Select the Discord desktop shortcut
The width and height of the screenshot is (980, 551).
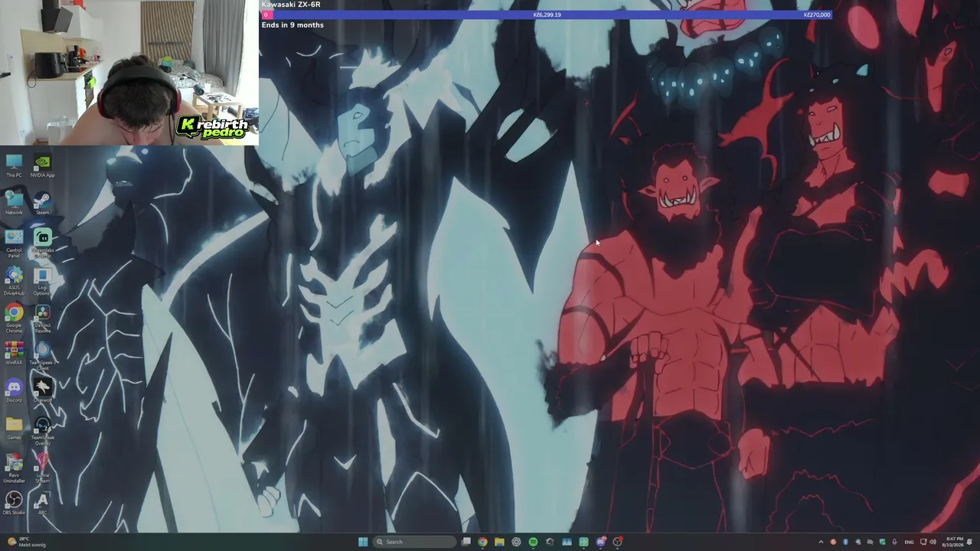tap(14, 391)
